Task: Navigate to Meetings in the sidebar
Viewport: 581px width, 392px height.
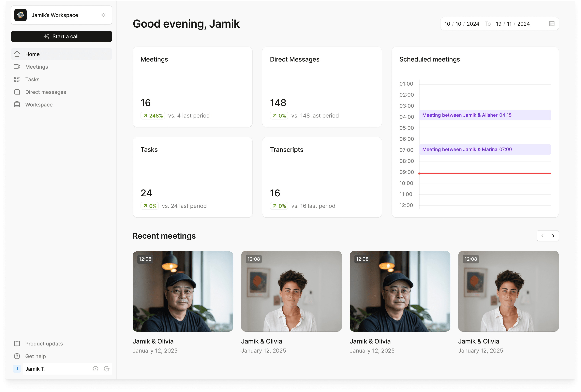Action: (37, 67)
